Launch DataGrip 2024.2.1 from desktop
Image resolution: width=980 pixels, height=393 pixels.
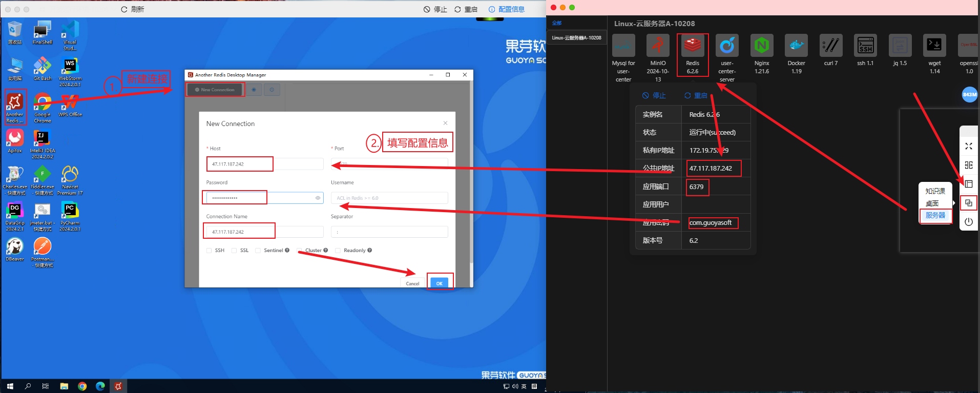click(15, 217)
